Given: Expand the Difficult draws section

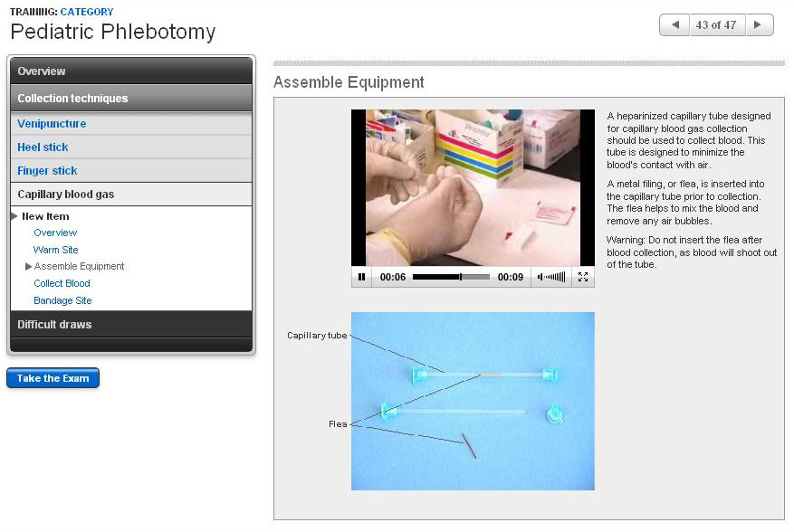Looking at the screenshot, I should (131, 325).
